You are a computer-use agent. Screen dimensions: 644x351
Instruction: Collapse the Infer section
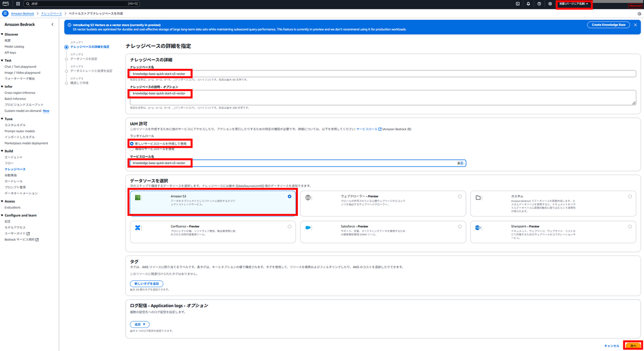coord(2,86)
